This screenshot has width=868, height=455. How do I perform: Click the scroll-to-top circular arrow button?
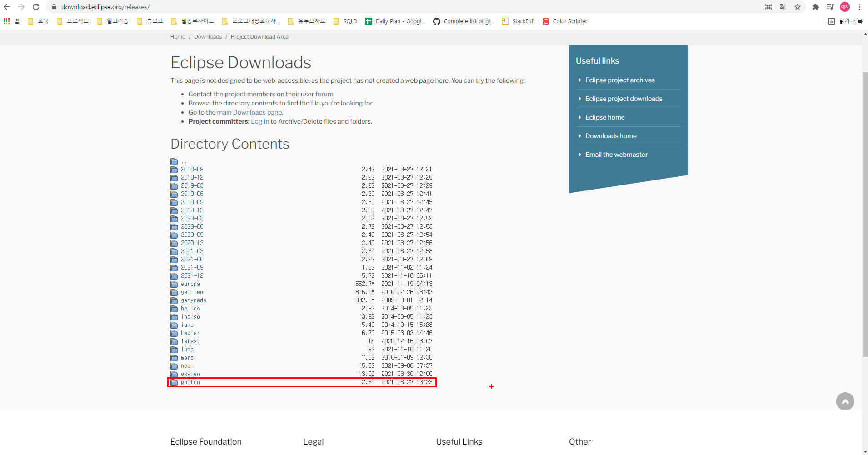(x=845, y=401)
